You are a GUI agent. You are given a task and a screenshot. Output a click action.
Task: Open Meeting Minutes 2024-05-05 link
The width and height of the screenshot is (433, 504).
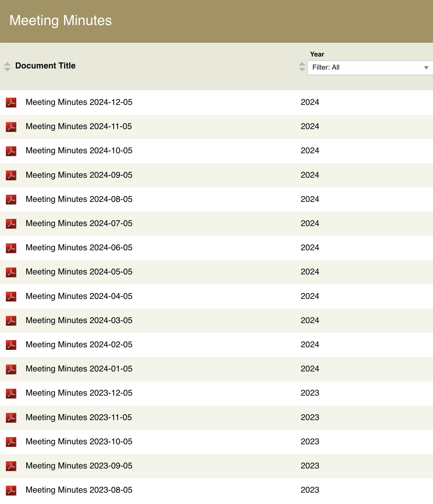(79, 272)
